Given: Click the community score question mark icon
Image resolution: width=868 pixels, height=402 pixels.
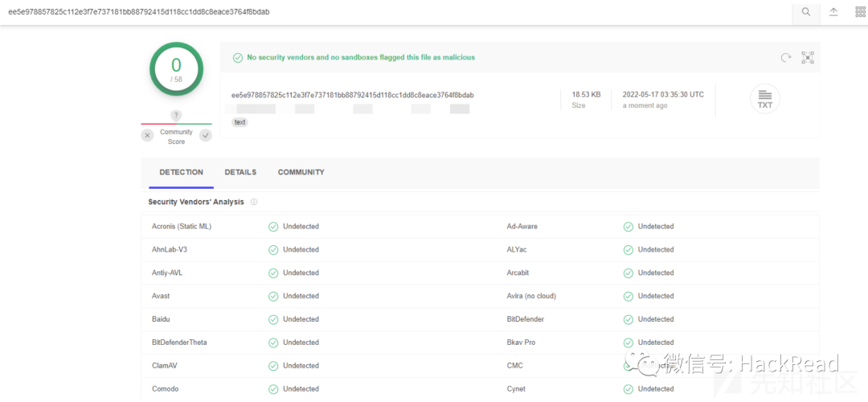Looking at the screenshot, I should pos(176,116).
